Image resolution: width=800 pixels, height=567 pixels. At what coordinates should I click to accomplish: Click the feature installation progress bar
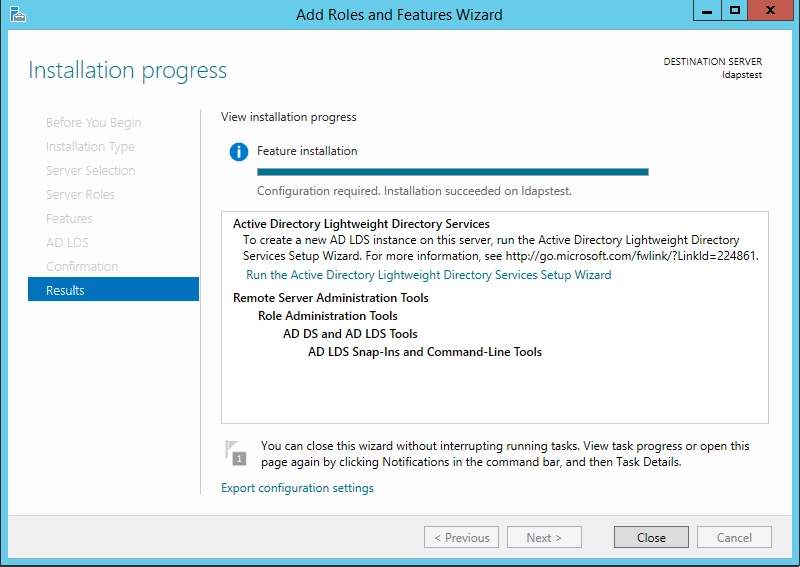click(x=453, y=172)
